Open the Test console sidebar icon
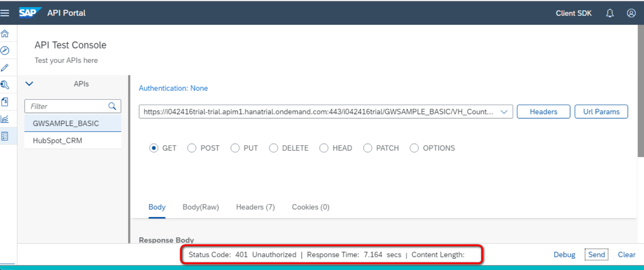Image resolution: width=644 pixels, height=270 pixels. (5, 136)
